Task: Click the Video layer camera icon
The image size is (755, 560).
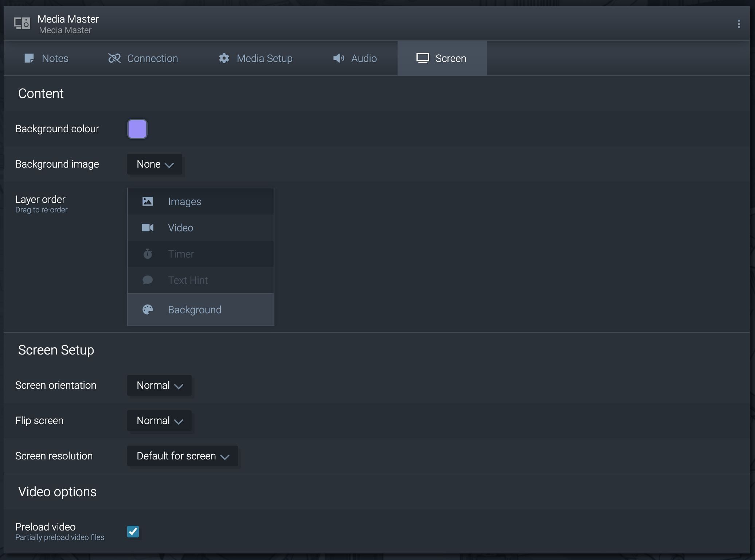Action: [148, 228]
